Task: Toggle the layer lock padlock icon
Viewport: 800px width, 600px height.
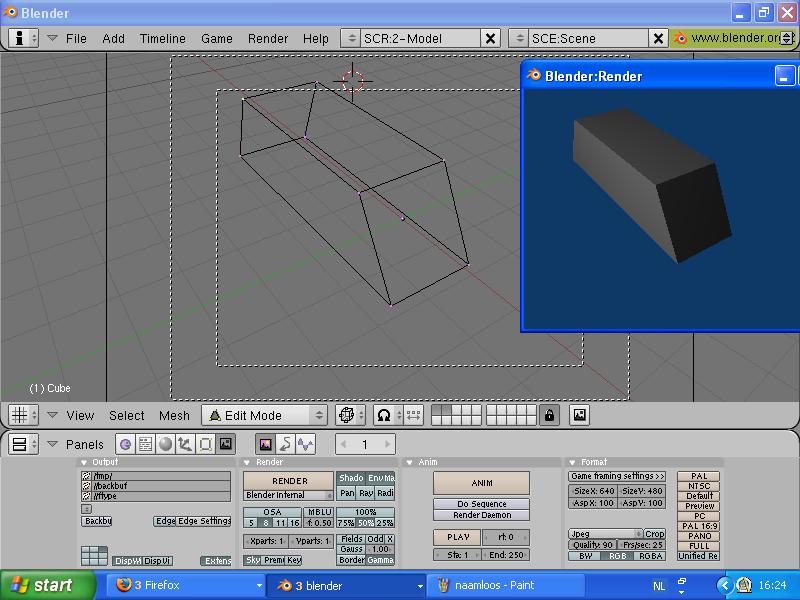Action: coord(549,415)
